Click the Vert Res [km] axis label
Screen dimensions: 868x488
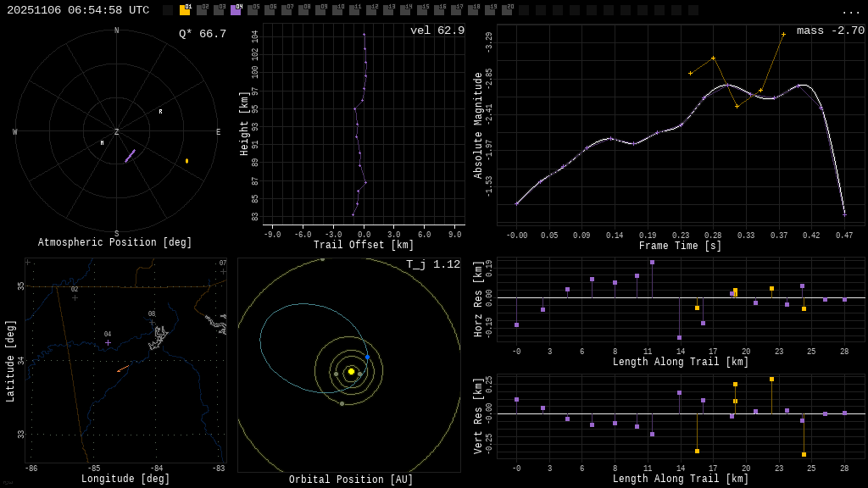478,415
